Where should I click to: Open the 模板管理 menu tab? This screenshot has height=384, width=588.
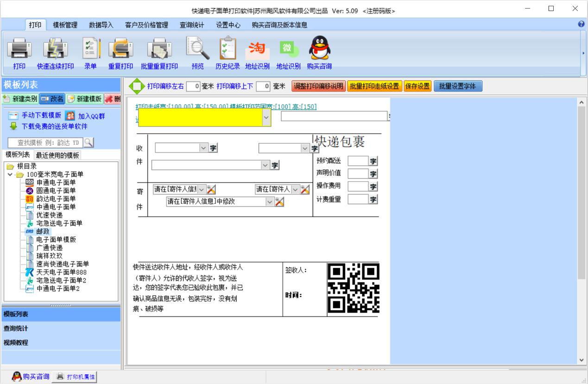tap(65, 25)
